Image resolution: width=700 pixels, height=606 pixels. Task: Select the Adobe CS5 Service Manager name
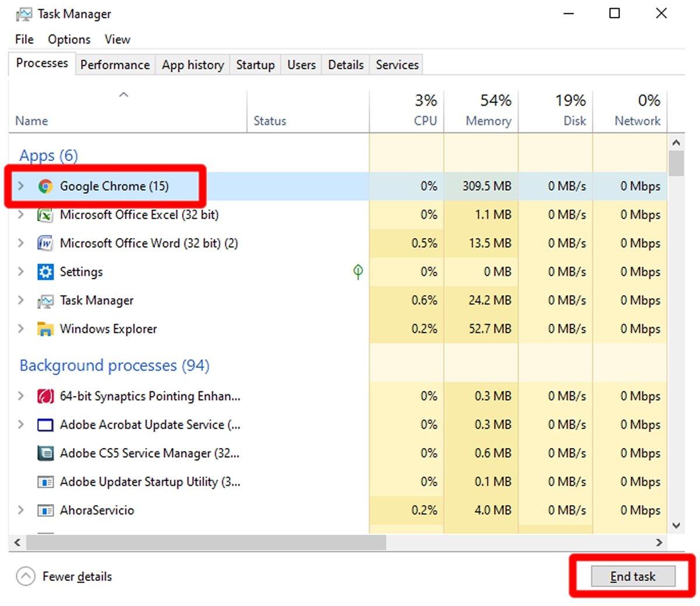(150, 453)
